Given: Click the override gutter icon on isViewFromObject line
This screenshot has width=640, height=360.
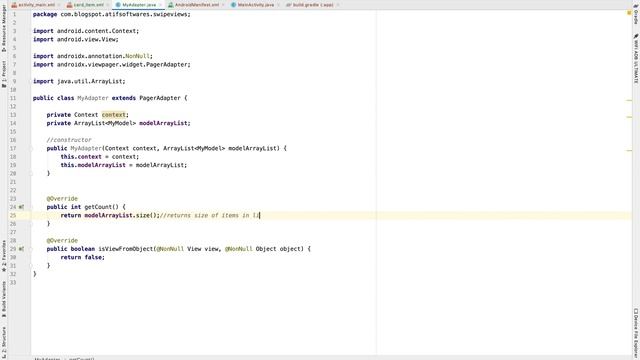Looking at the screenshot, I should [x=21, y=249].
